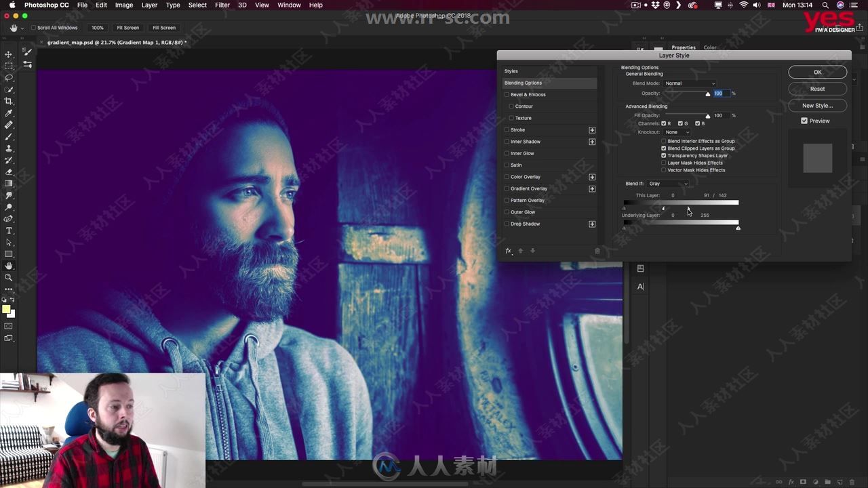
Task: Click OK in Layer Style dialog
Action: pyautogui.click(x=817, y=72)
